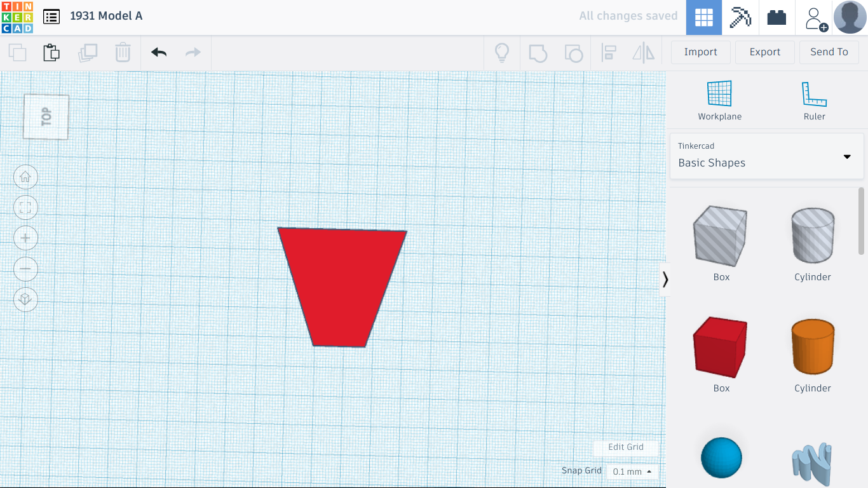Open the designs list menu next to the logo
The height and width of the screenshot is (488, 868).
51,17
